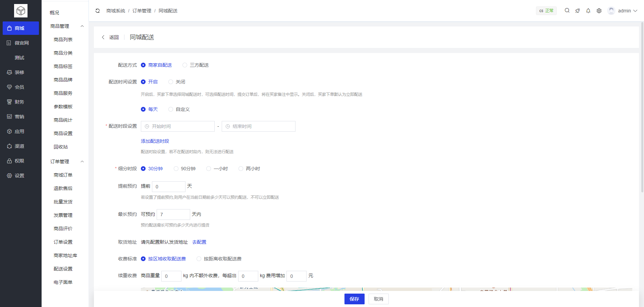Click the rocket icon in the header
The height and width of the screenshot is (307, 644).
point(578,10)
